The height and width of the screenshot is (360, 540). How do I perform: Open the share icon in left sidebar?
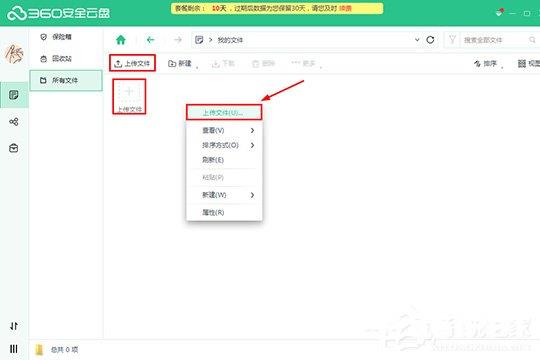tap(14, 122)
